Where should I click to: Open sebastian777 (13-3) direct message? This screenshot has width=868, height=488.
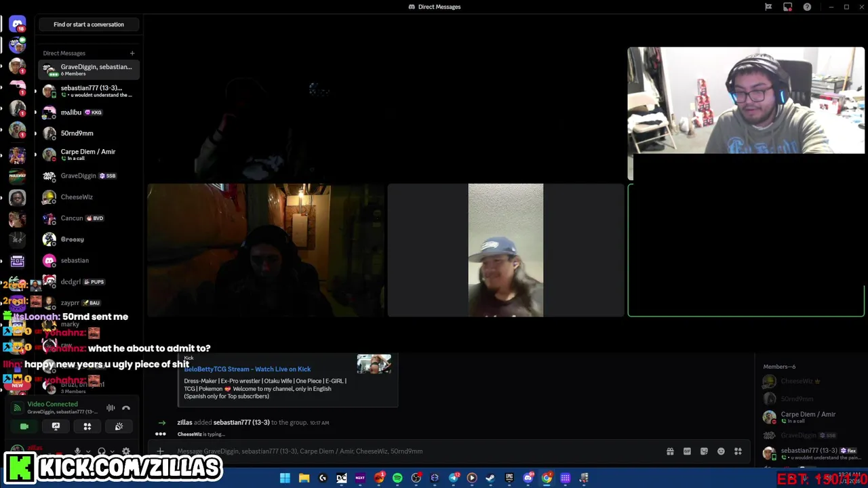pyautogui.click(x=89, y=91)
